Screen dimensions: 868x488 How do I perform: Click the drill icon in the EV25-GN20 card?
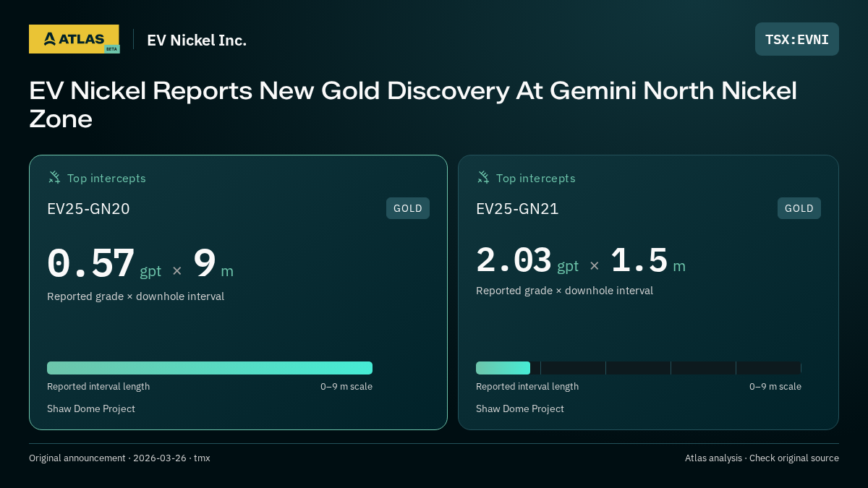pos(54,177)
